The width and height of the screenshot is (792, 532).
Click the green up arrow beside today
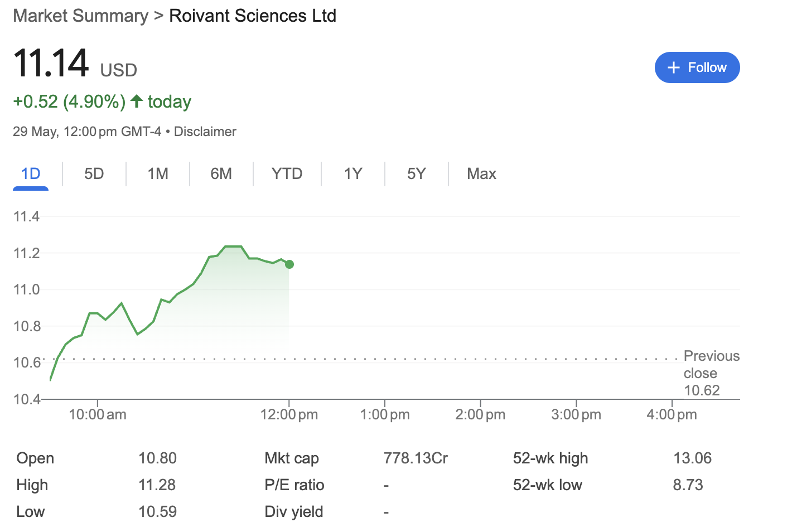coord(137,101)
